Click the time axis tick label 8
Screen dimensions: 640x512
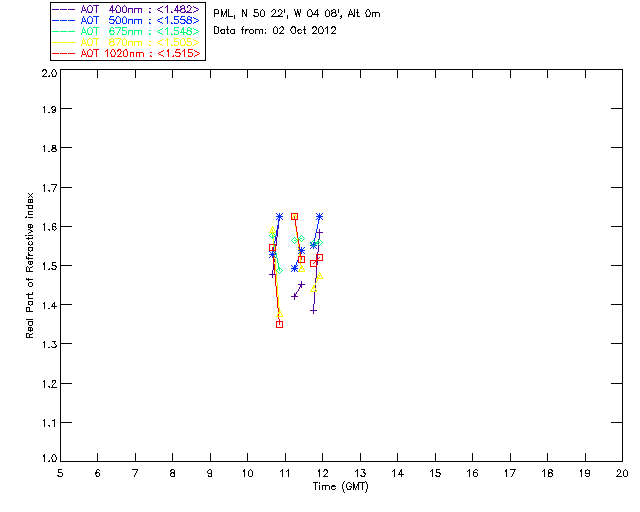tap(173, 473)
